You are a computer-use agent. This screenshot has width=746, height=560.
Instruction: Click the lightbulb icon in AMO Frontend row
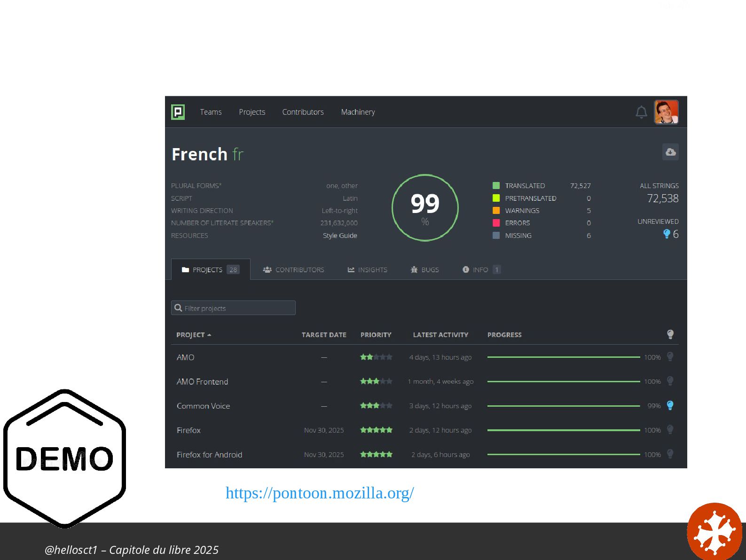(670, 381)
